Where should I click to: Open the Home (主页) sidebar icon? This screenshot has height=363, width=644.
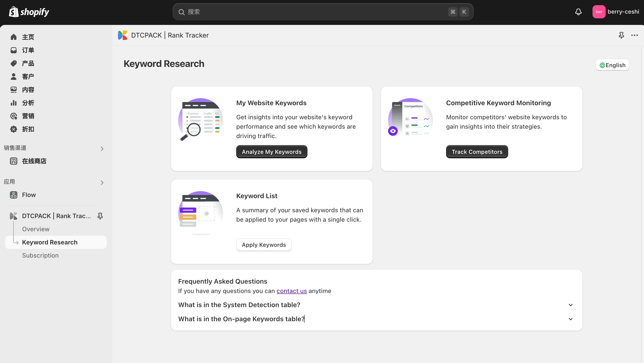tap(13, 37)
